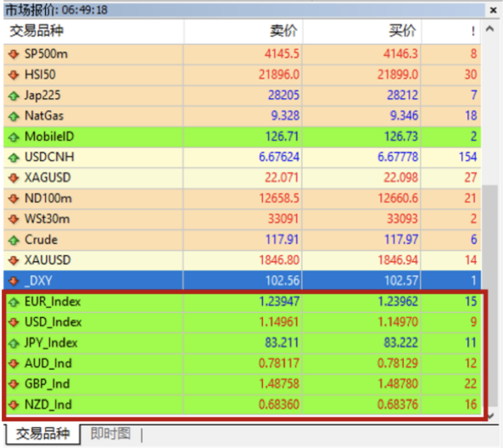Viewport: 503px width, 448px height.
Task: Select the WSt30m symbol name
Action: click(47, 219)
